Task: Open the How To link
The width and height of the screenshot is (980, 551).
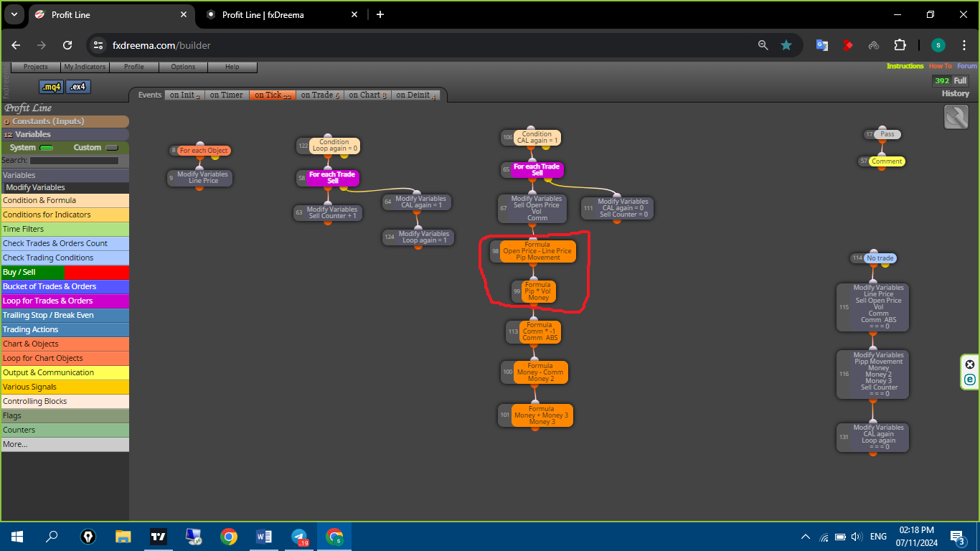Action: [x=941, y=66]
